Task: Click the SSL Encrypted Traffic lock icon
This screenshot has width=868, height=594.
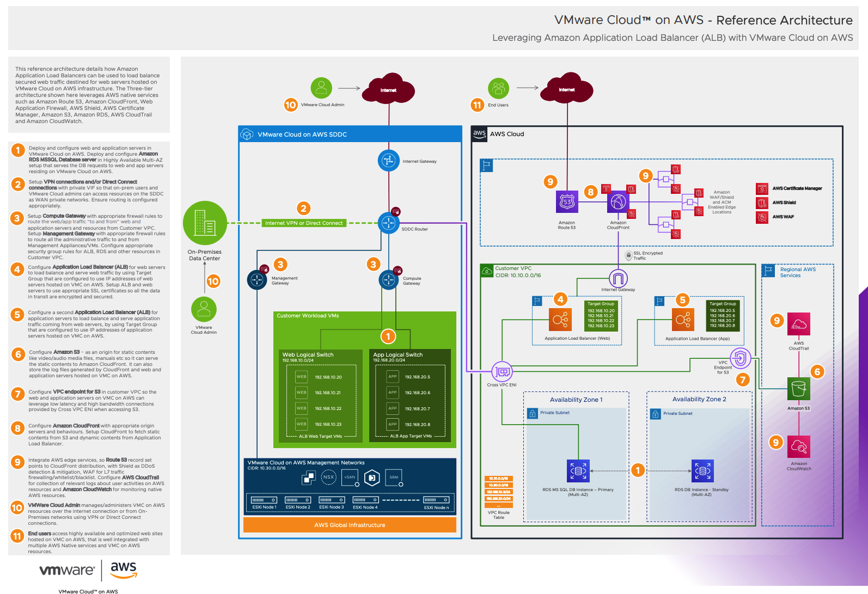Action: click(x=629, y=254)
